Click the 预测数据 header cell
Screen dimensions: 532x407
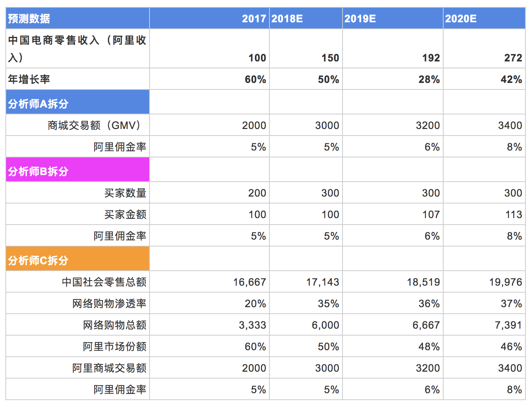coord(78,18)
